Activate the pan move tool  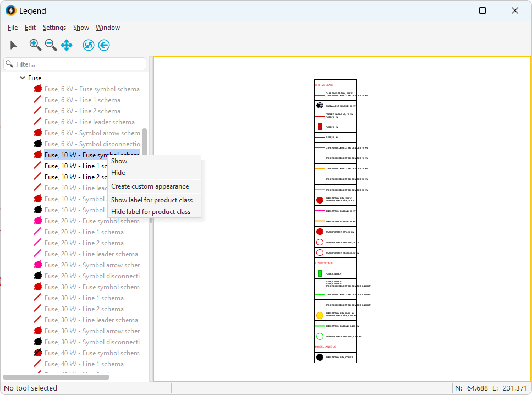coord(67,45)
